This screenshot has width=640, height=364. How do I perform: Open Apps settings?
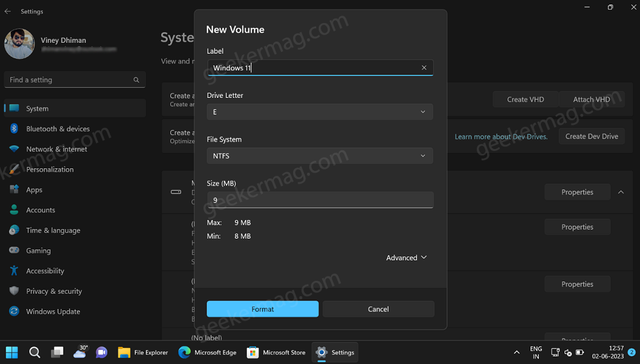75,190
